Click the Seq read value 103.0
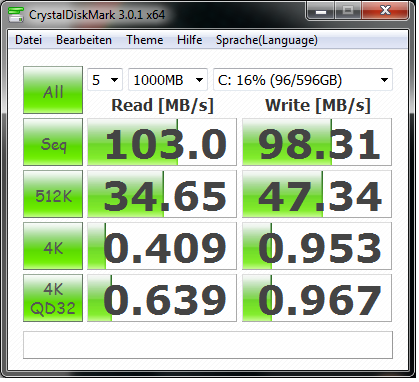 point(162,142)
